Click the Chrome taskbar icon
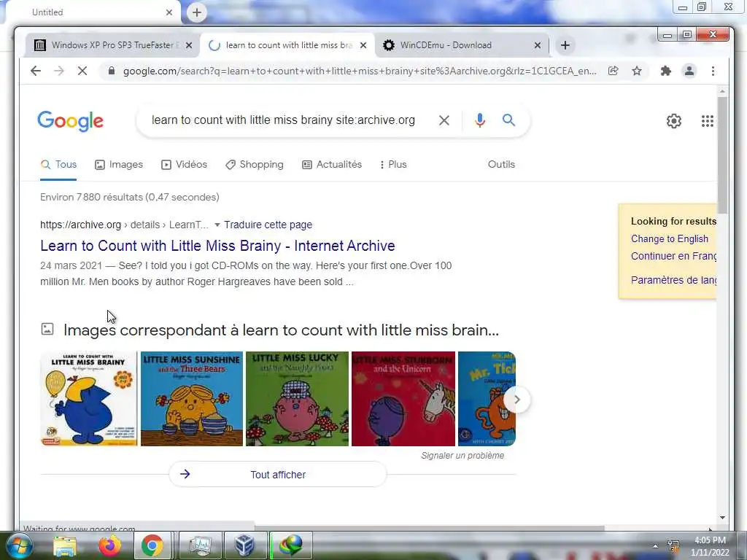The height and width of the screenshot is (560, 747). tap(152, 545)
